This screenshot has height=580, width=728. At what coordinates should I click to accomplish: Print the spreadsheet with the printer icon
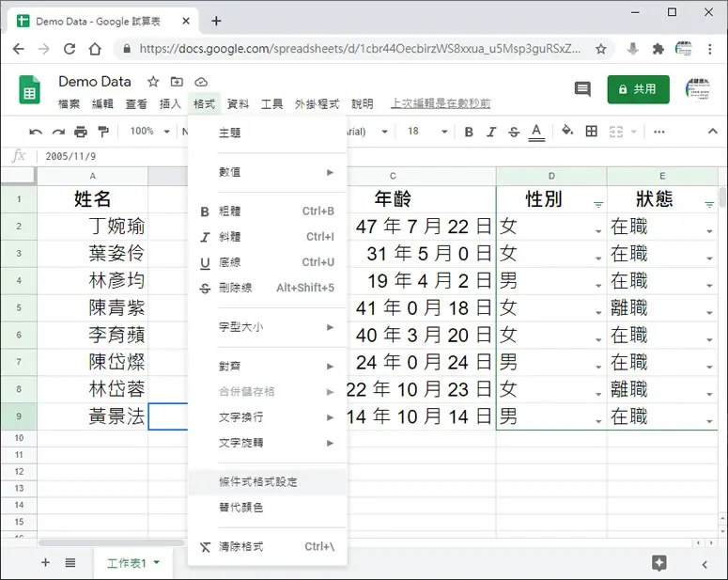(81, 132)
